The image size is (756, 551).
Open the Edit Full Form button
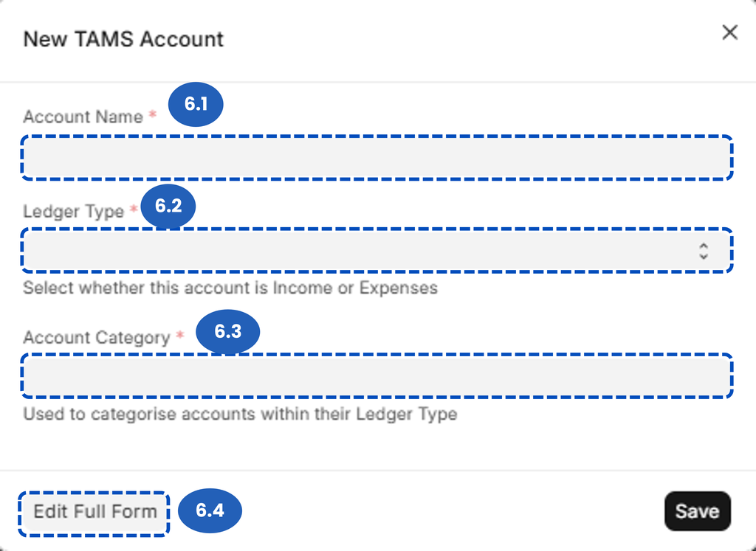(x=94, y=512)
